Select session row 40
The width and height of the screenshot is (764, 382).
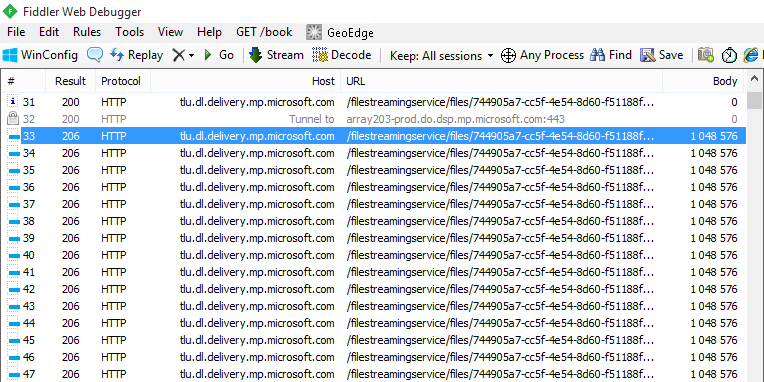(373, 255)
